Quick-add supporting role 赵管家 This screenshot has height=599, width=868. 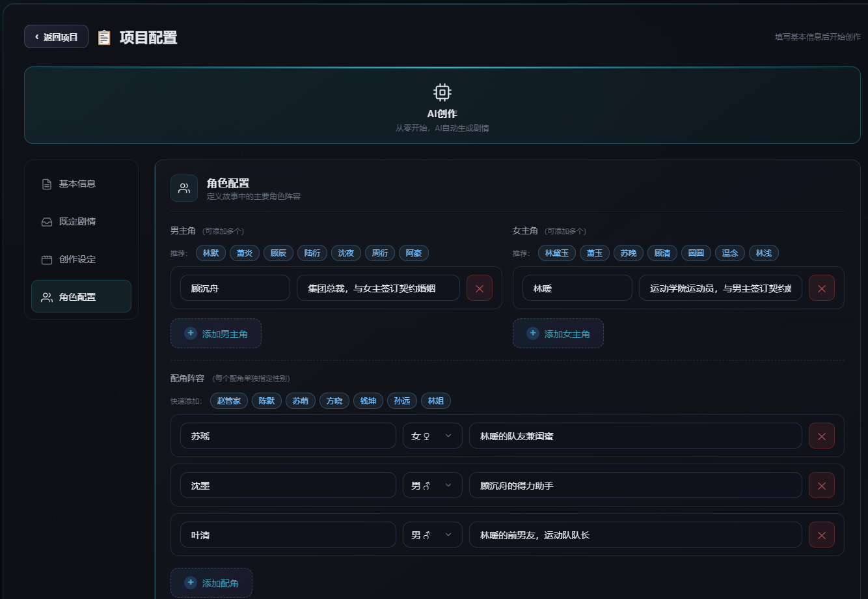click(229, 400)
